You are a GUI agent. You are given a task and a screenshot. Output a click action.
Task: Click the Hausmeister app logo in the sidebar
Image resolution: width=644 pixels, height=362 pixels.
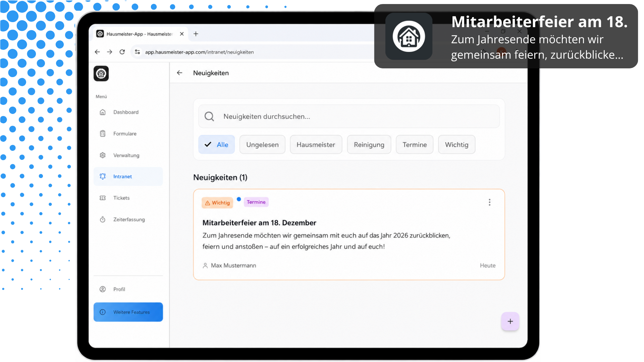pyautogui.click(x=101, y=73)
